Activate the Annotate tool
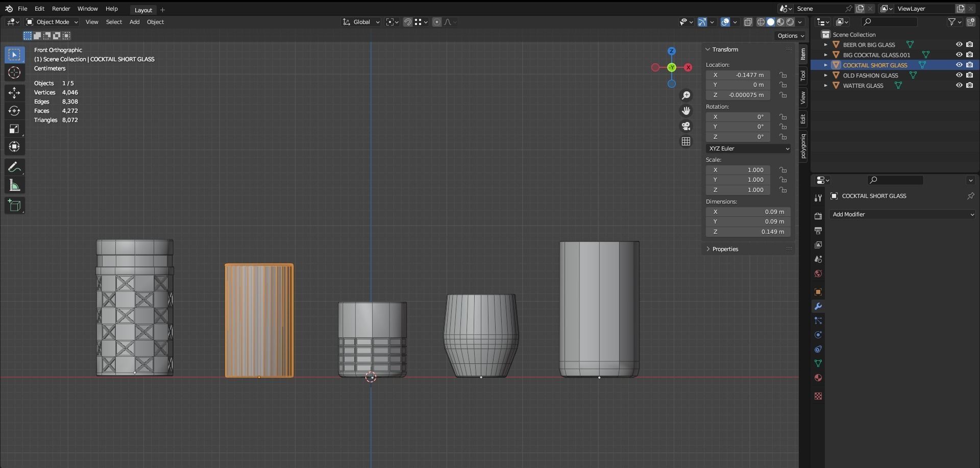Screen dimensions: 980x468 14,167
